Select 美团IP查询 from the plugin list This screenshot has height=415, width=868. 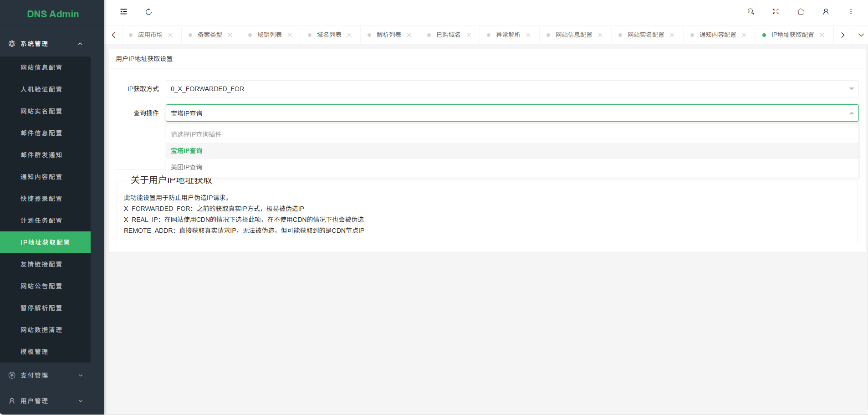(187, 167)
